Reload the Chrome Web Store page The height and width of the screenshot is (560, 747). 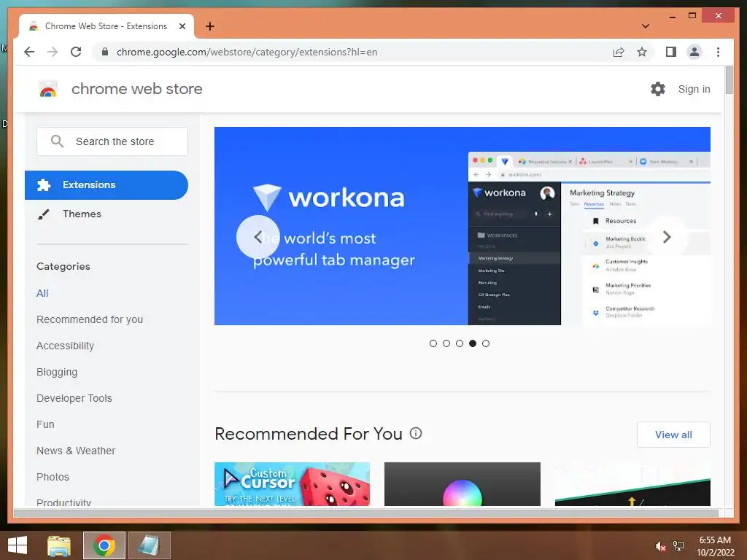[76, 52]
